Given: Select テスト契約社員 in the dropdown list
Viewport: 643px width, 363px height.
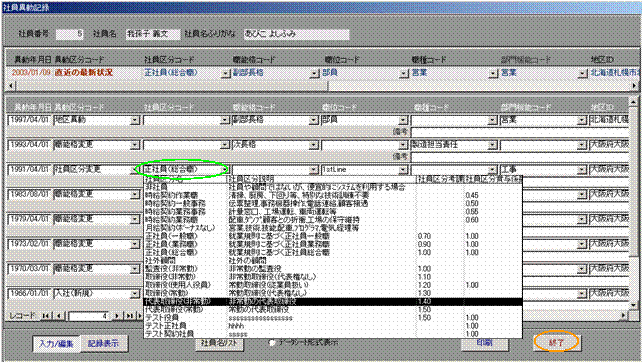Looking at the screenshot, I should coord(333,334).
